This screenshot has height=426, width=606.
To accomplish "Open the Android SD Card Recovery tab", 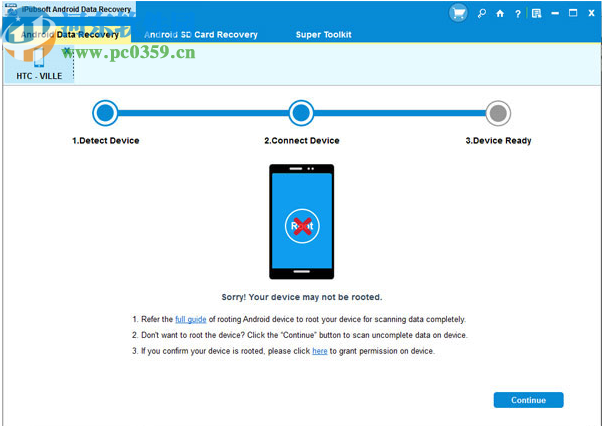I will tap(201, 35).
